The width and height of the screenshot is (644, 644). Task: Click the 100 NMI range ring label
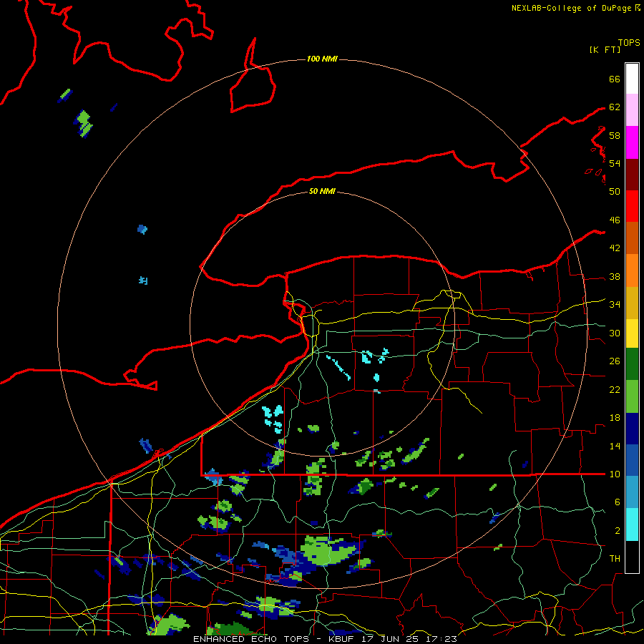(x=322, y=59)
